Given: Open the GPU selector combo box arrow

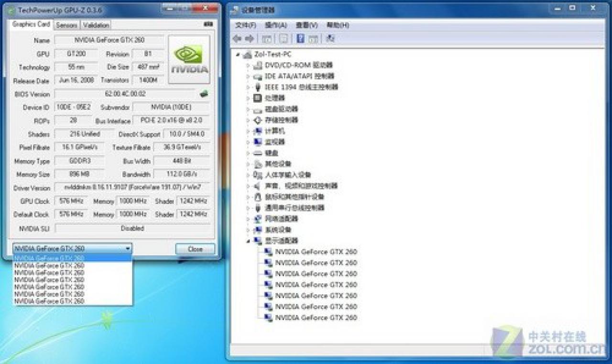Looking at the screenshot, I should [x=128, y=249].
